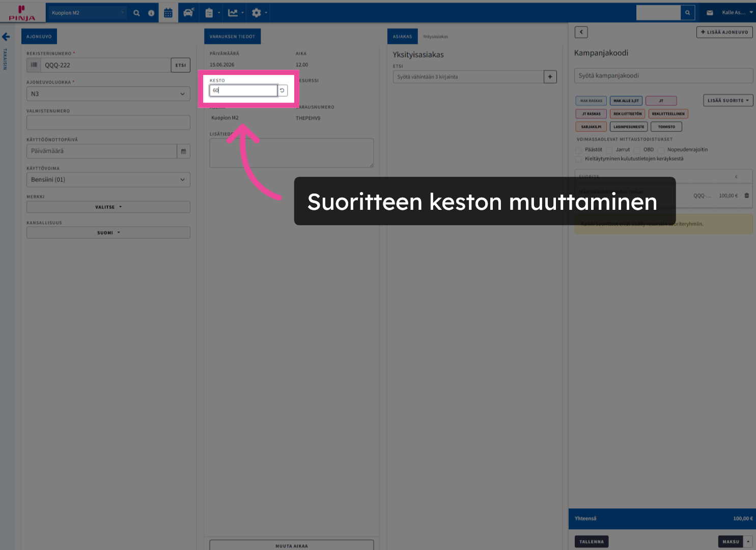The image size is (756, 550).
Task: Select the TOIMISTO tag
Action: pos(666,127)
